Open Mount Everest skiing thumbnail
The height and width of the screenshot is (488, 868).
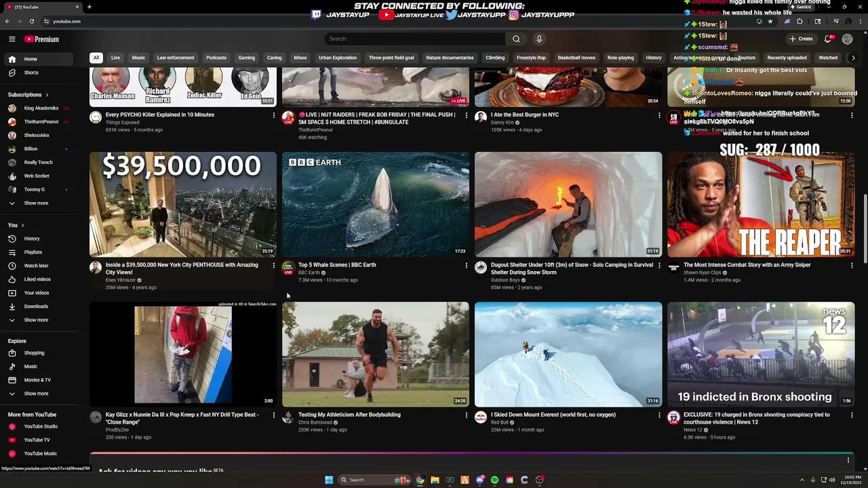568,354
